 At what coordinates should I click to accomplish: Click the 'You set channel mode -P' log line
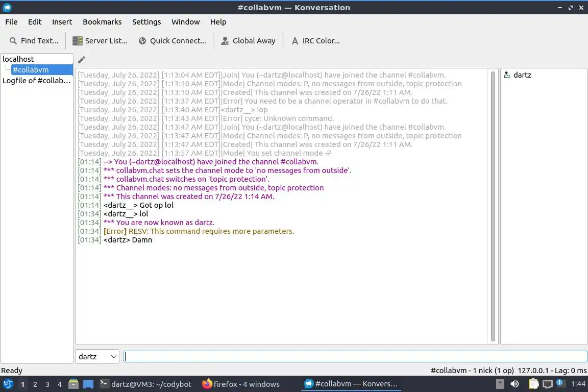click(204, 154)
